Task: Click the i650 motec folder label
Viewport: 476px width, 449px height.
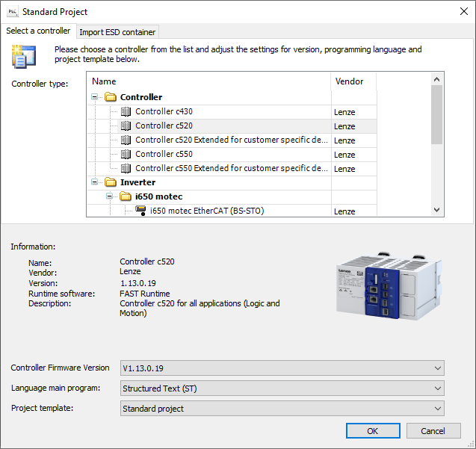Action: (158, 196)
